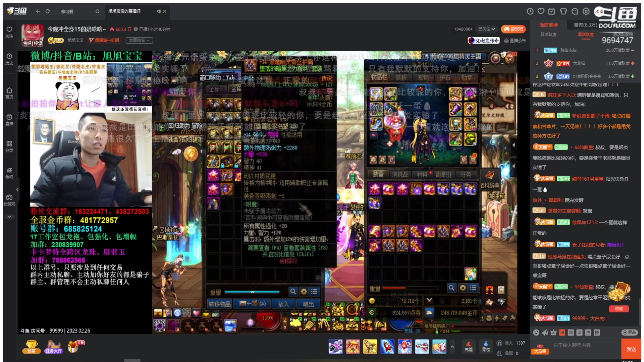The width and height of the screenshot is (644, 362).
Task: Select 周活跃度 sub-tab
Action: 586,35
